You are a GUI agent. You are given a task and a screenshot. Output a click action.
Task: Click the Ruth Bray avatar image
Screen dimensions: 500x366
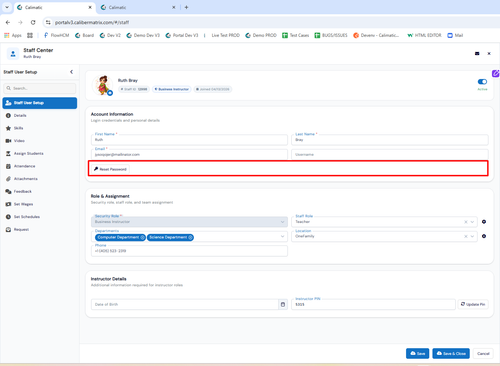coord(102,85)
